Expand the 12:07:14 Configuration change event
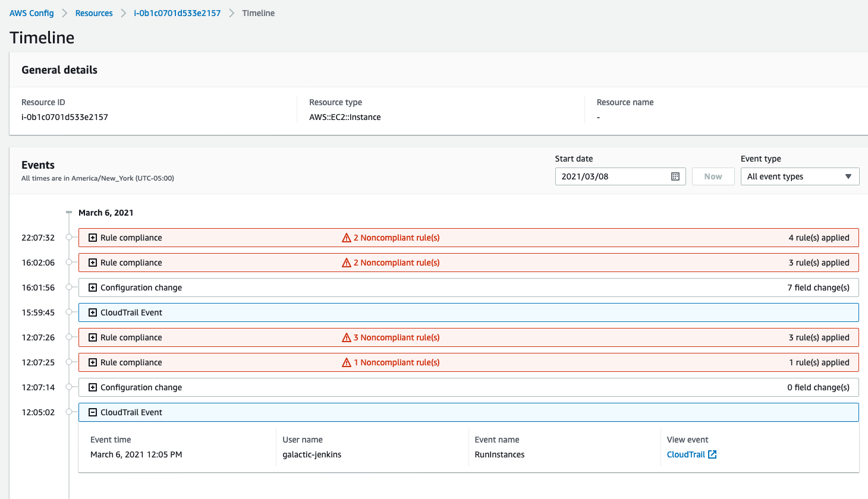The height and width of the screenshot is (499, 868). pos(93,387)
